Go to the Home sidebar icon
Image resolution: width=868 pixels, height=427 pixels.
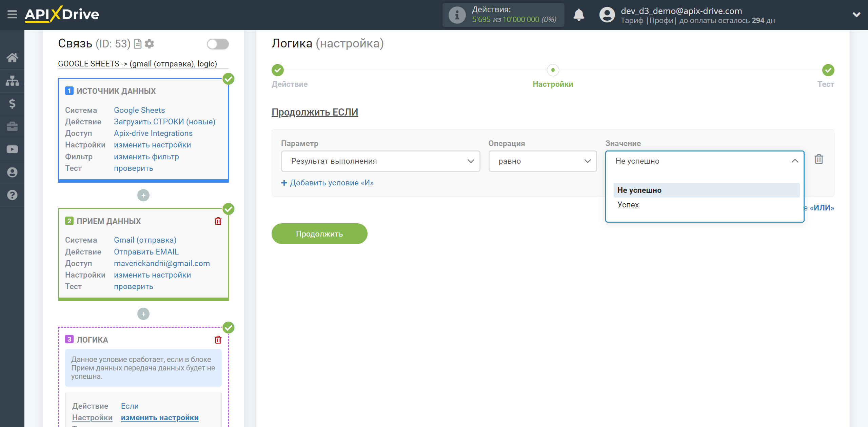[x=12, y=58]
